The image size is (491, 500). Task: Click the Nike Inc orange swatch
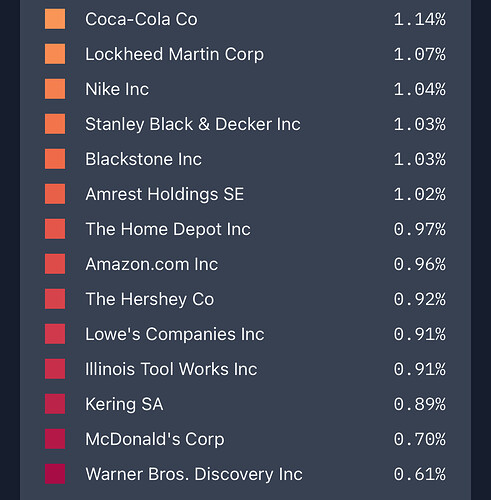[x=55, y=89]
